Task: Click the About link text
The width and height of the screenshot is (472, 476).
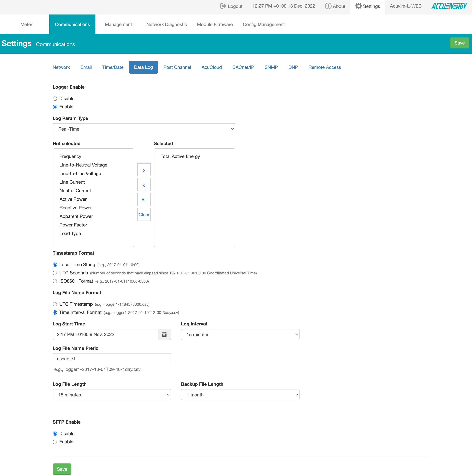Action: [x=339, y=6]
